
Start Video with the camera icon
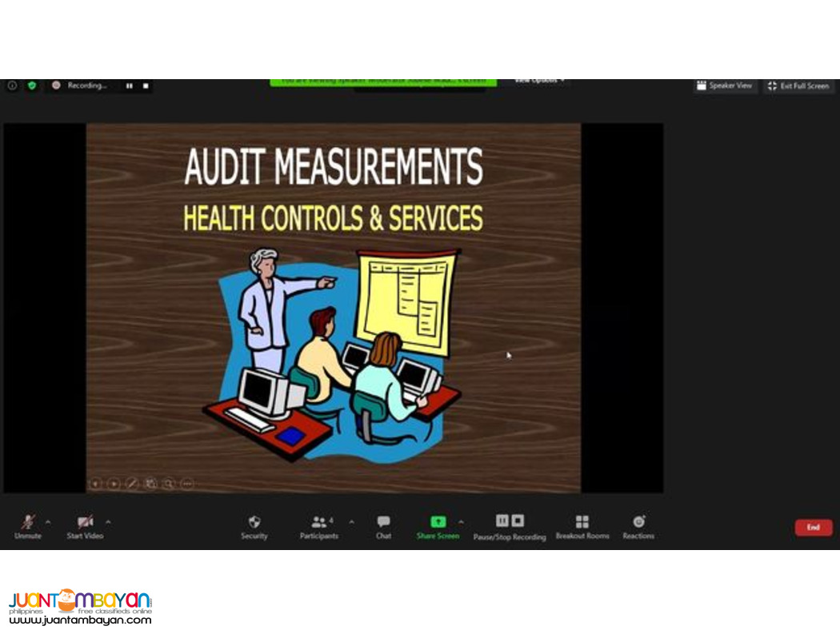[x=85, y=523]
